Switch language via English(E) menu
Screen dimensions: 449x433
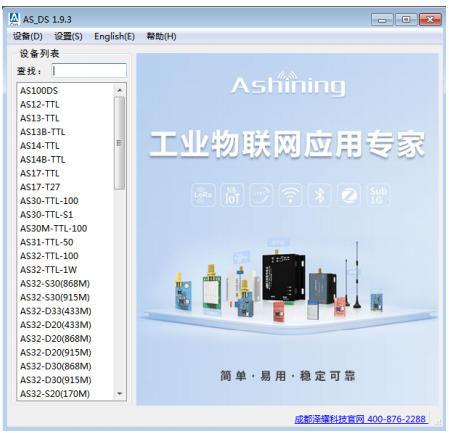[x=114, y=36]
